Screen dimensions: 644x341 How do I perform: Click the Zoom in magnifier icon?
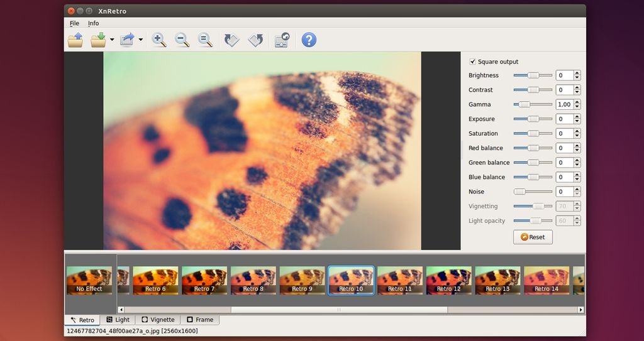[159, 40]
